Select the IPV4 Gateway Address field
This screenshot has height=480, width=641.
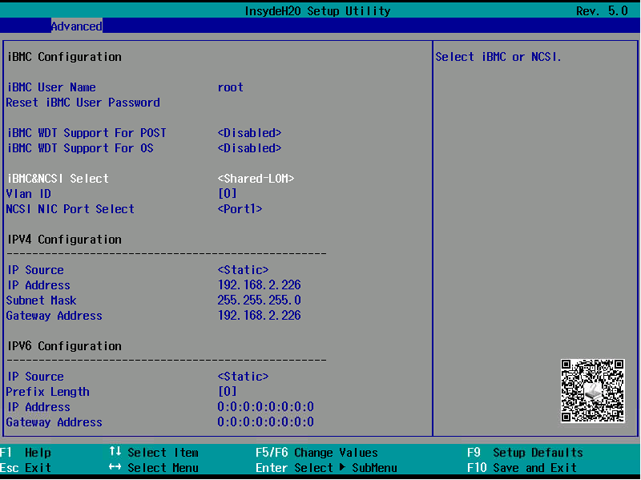click(259, 316)
